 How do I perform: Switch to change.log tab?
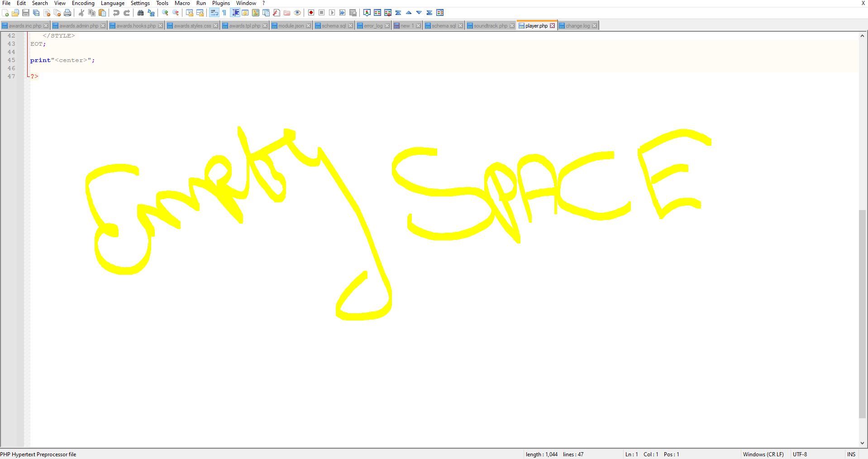577,26
